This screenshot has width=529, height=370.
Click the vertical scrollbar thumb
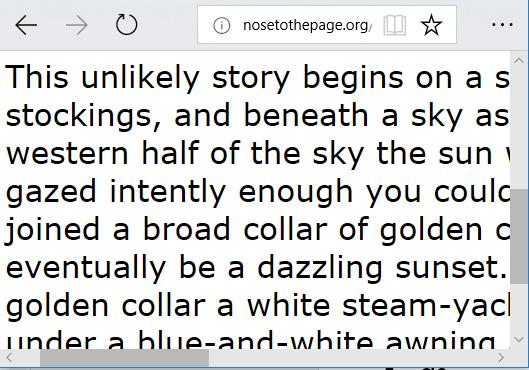coord(519,236)
